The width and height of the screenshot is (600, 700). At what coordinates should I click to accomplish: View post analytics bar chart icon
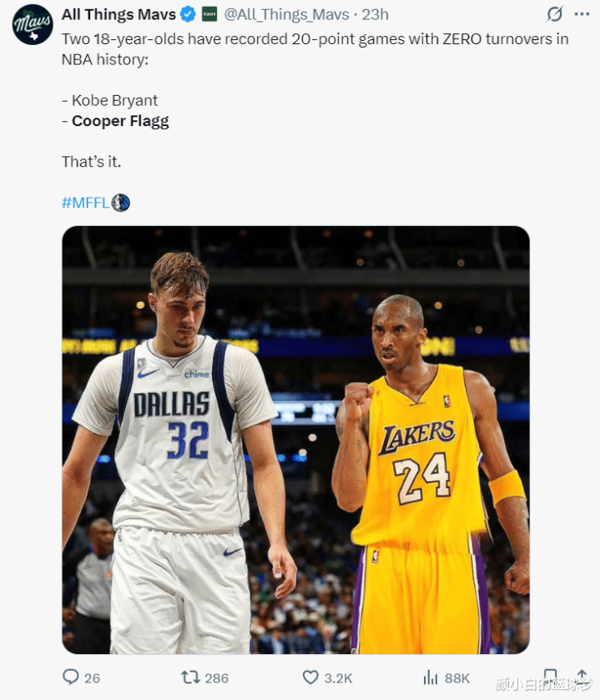point(431,677)
